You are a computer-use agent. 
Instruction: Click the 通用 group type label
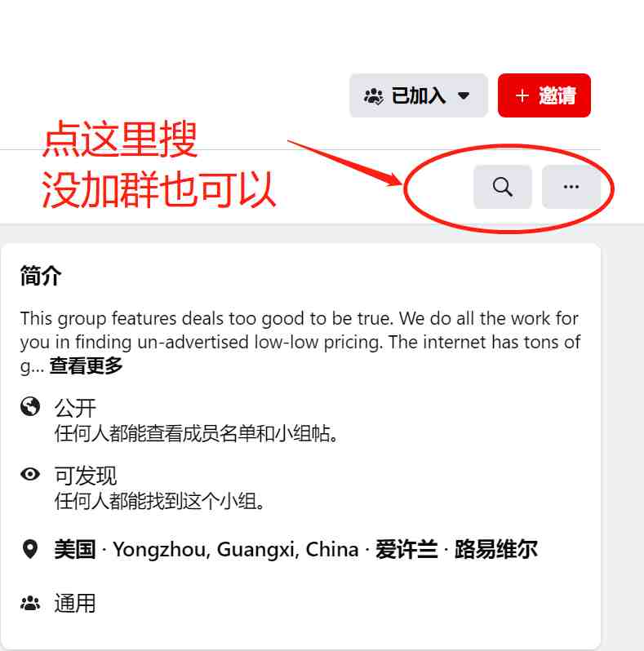pos(75,603)
